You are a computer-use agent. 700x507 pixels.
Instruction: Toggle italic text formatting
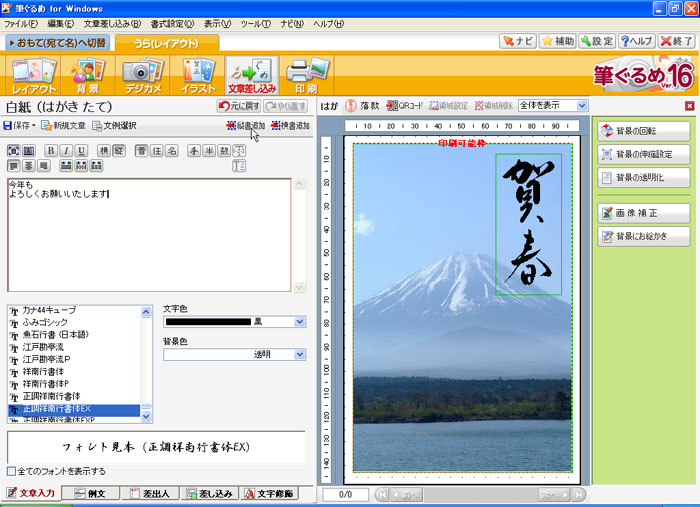[x=66, y=150]
